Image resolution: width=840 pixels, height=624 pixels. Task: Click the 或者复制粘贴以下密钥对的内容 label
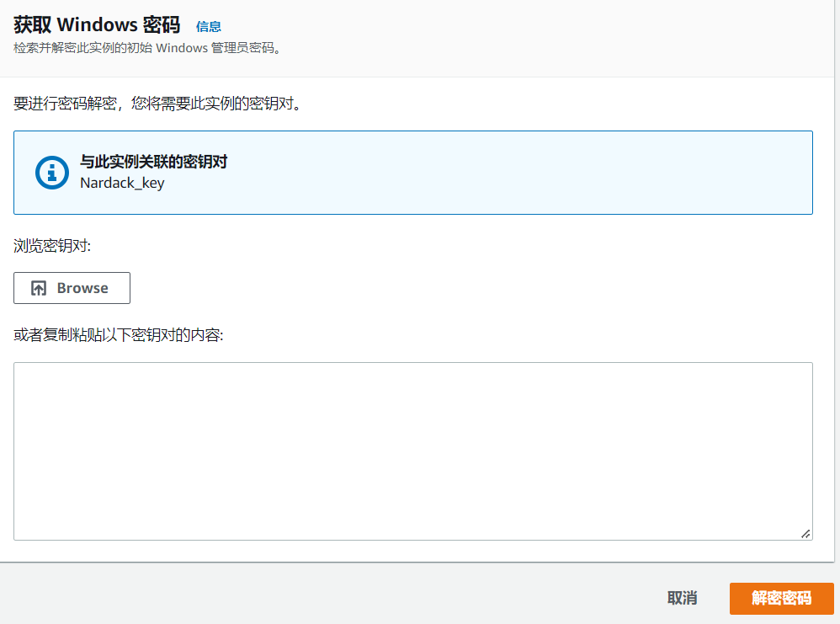pos(119,335)
